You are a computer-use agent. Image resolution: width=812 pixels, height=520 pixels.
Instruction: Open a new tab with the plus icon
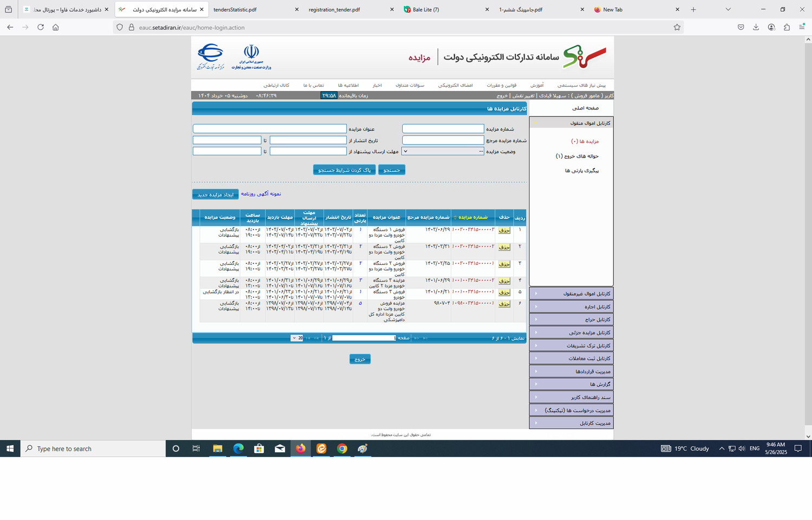click(x=693, y=10)
